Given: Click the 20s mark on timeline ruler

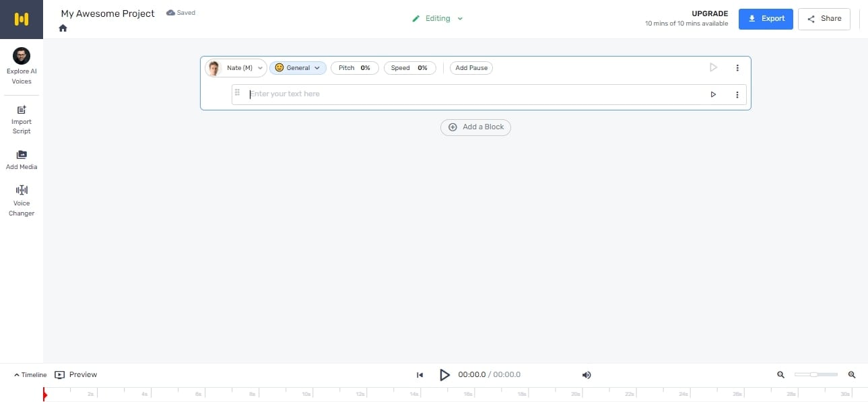Looking at the screenshot, I should 576,394.
